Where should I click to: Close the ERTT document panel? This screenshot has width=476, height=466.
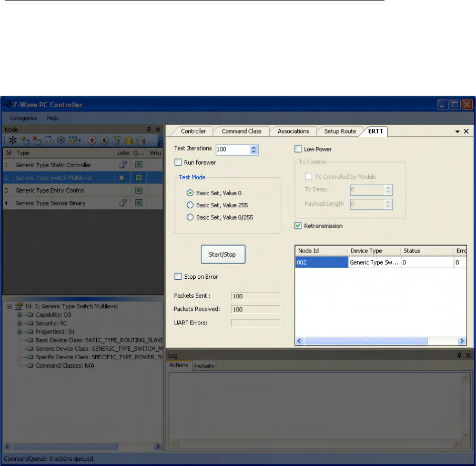pos(467,131)
